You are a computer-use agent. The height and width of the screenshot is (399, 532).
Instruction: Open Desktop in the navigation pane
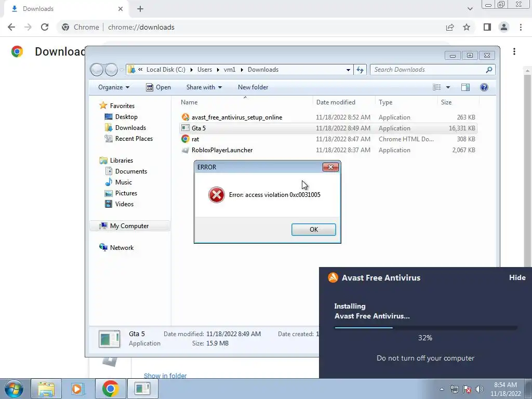126,117
